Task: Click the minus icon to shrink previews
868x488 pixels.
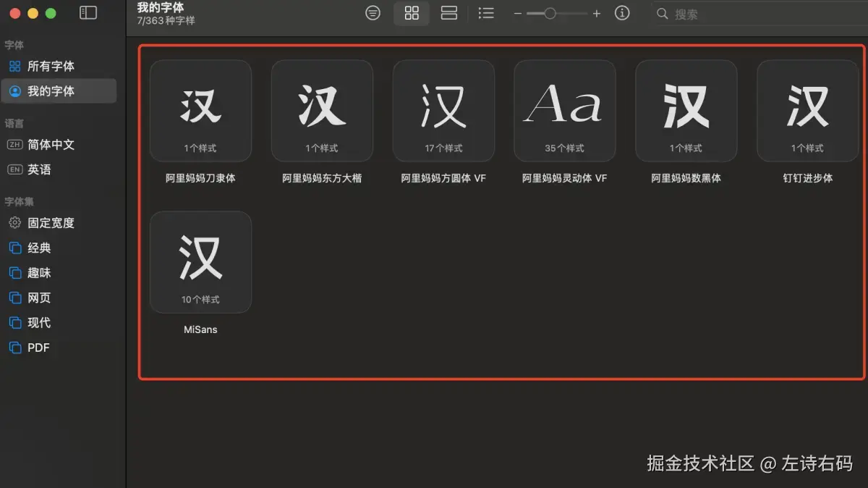Action: point(517,14)
